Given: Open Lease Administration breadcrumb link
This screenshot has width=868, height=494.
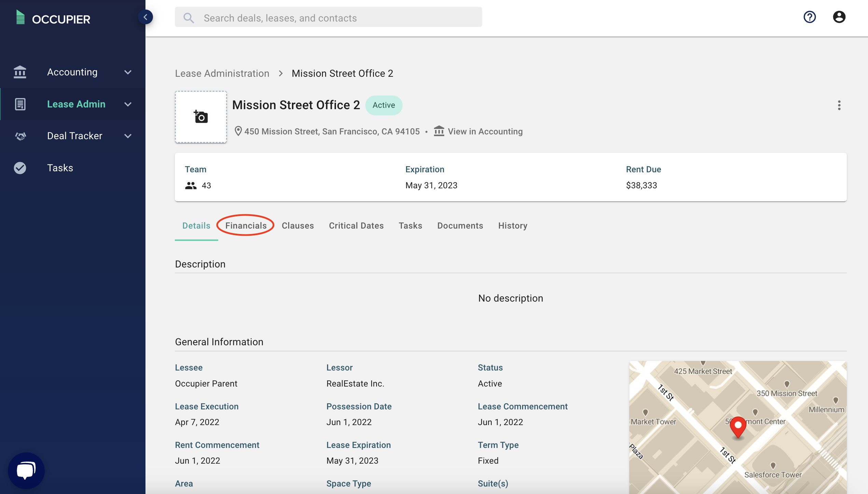Looking at the screenshot, I should pyautogui.click(x=222, y=73).
